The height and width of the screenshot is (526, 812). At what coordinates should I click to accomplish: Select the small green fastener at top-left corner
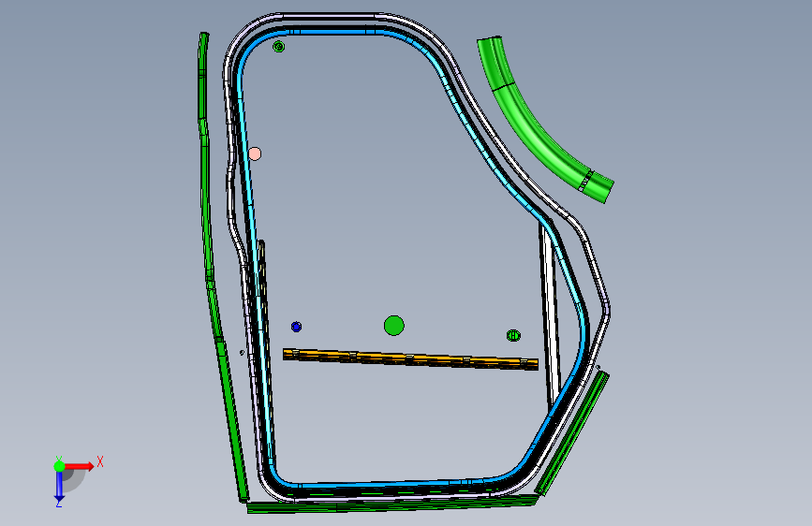278,47
